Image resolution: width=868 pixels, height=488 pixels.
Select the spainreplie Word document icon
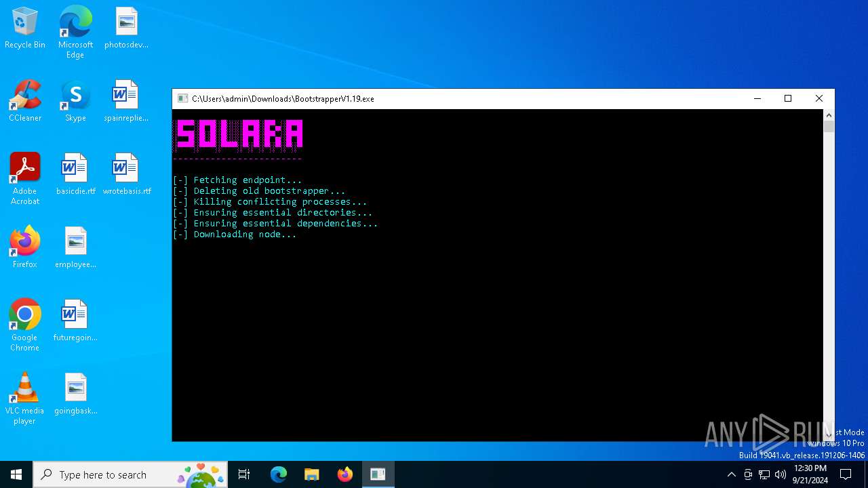pyautogui.click(x=126, y=102)
